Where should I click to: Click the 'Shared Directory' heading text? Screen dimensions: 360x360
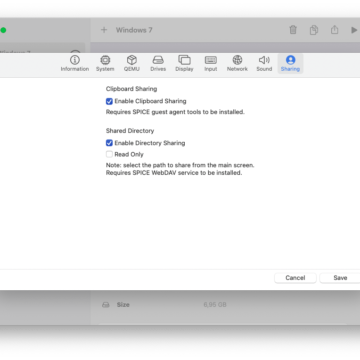click(130, 131)
